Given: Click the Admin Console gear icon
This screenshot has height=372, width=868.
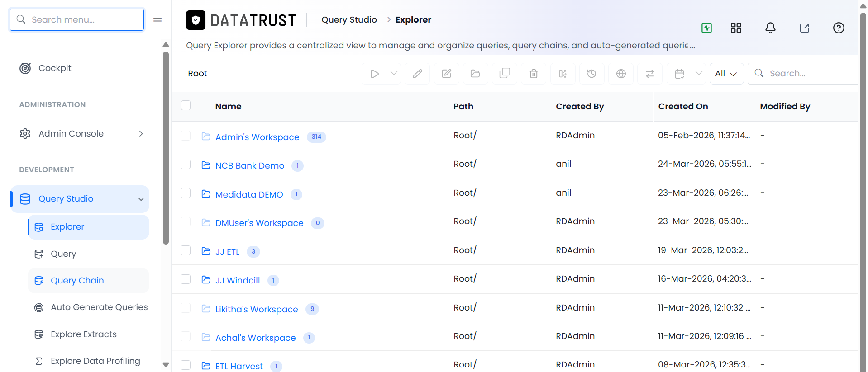Looking at the screenshot, I should (25, 134).
